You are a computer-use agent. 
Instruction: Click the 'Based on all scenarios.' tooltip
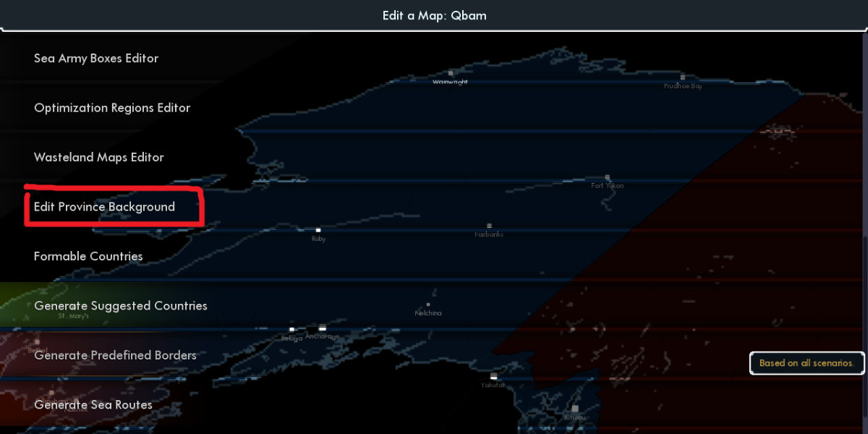tap(807, 363)
